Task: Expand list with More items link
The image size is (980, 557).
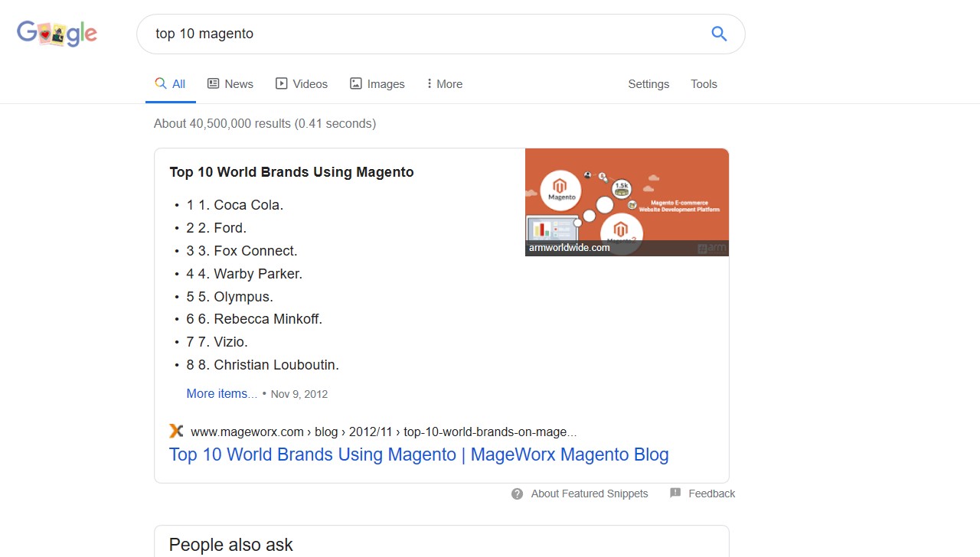Action: [221, 393]
